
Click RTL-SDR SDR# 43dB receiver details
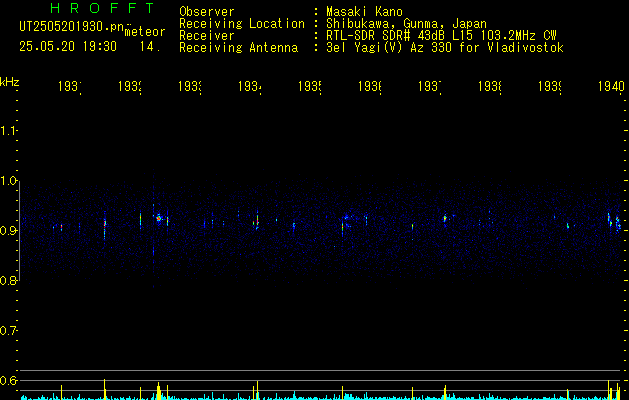coord(441,36)
